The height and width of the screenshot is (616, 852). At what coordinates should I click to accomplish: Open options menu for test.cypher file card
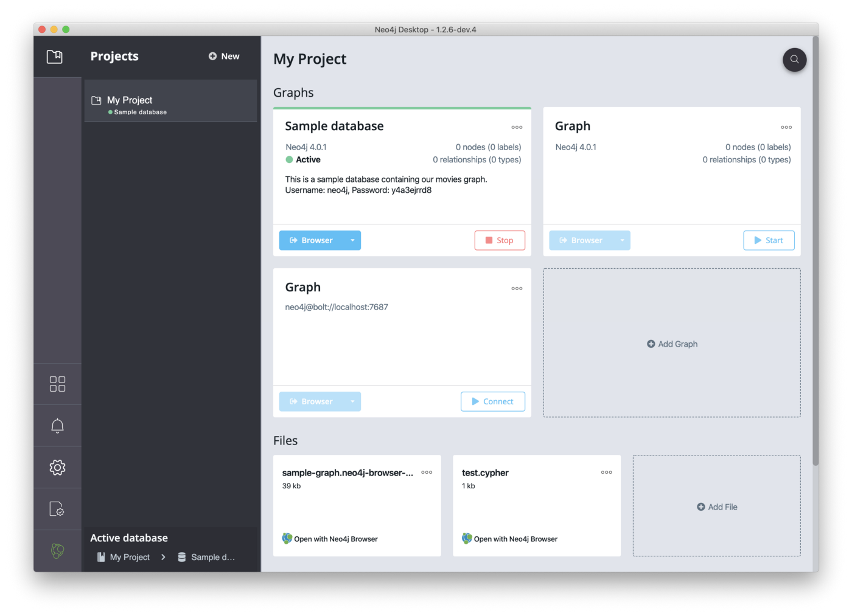pyautogui.click(x=606, y=472)
